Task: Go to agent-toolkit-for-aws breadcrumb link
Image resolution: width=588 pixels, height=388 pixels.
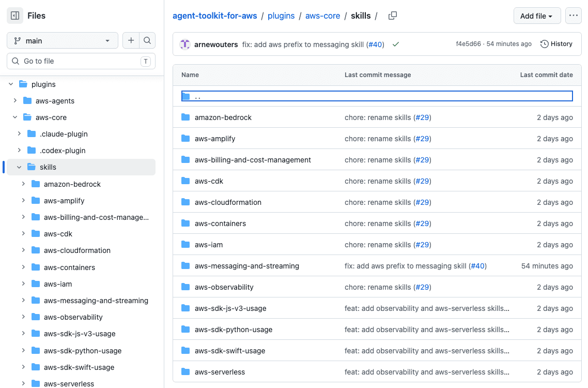Action: (x=214, y=16)
